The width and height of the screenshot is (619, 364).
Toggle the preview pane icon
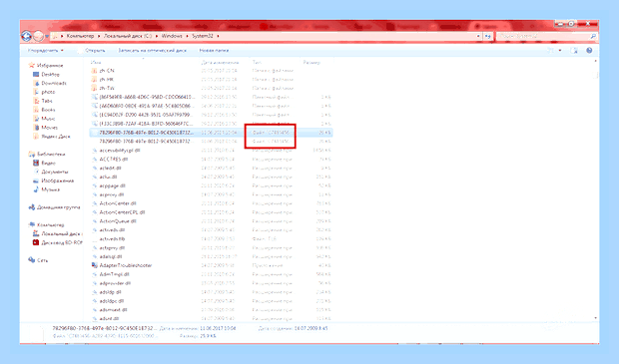574,51
